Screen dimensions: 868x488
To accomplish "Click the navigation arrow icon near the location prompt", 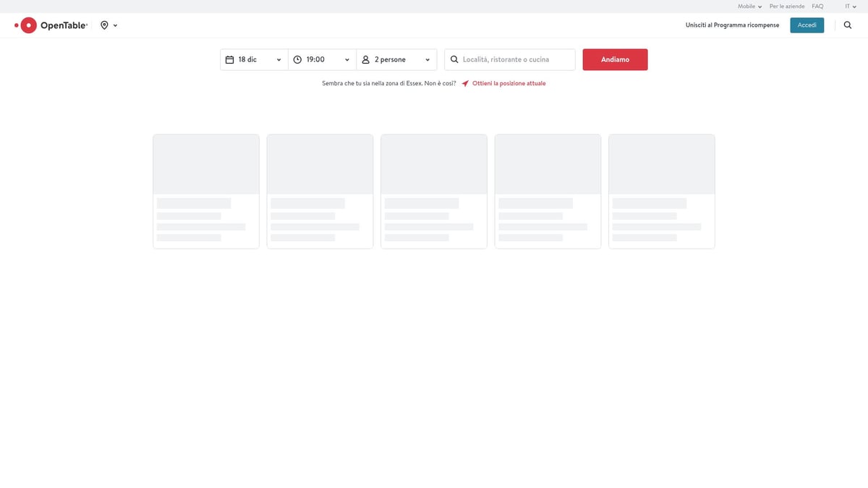I will pyautogui.click(x=465, y=82).
